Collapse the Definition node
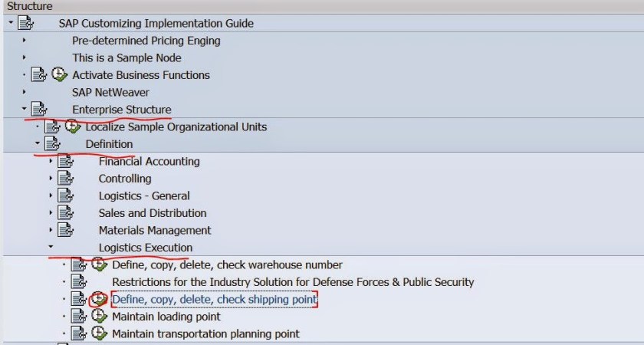Viewport: 644px width, 345px height. (38, 143)
